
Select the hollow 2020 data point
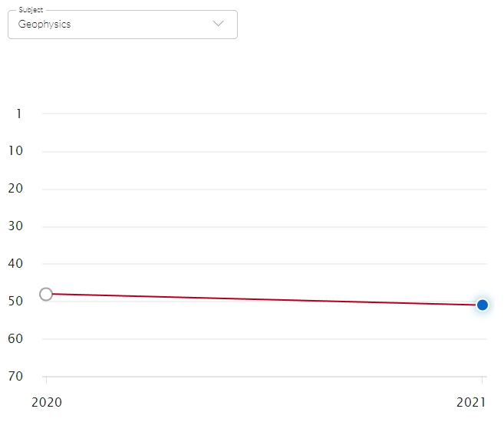click(x=46, y=294)
